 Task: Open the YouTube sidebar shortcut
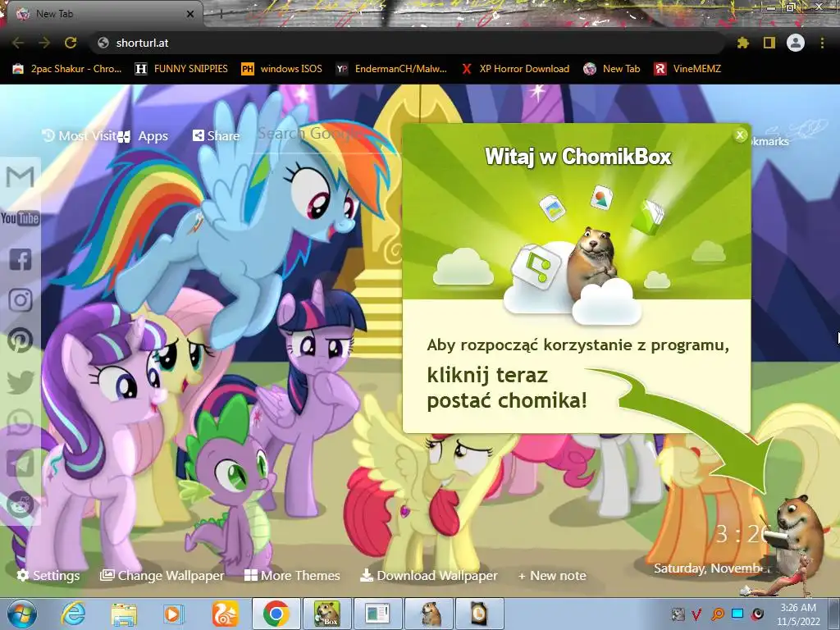[x=20, y=218]
